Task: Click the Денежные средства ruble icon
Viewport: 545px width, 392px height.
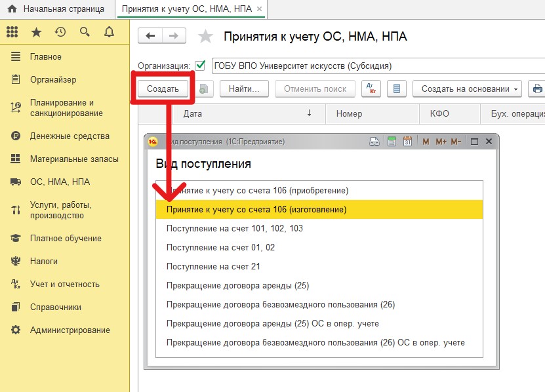Action: [x=15, y=136]
